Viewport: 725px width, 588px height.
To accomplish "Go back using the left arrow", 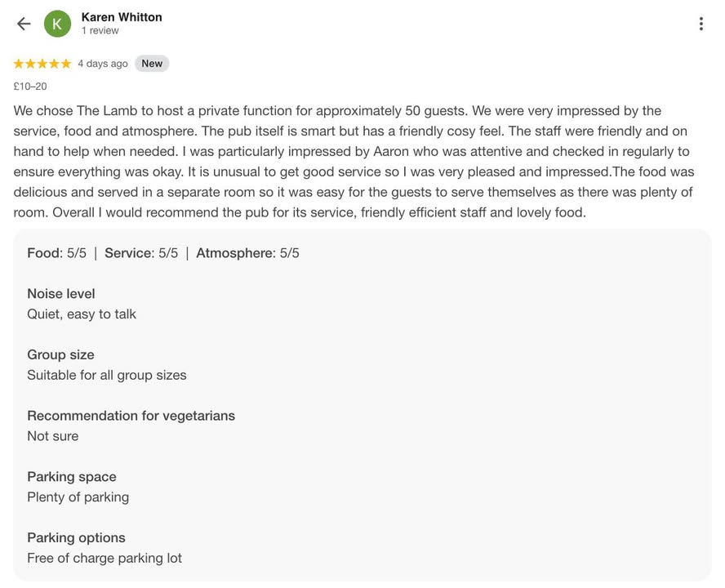I will click(24, 24).
